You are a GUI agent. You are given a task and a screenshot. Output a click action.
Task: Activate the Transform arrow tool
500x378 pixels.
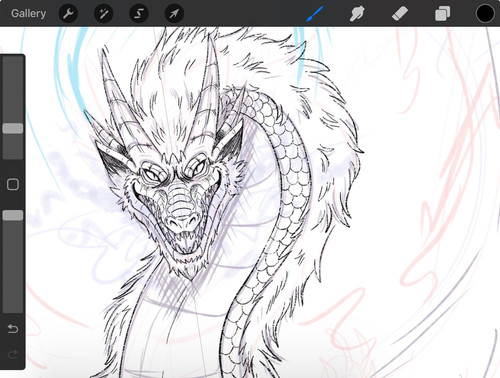[x=174, y=14]
